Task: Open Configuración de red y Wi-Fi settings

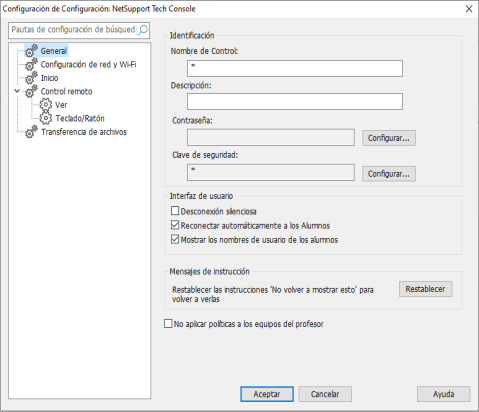Action: coord(88,65)
